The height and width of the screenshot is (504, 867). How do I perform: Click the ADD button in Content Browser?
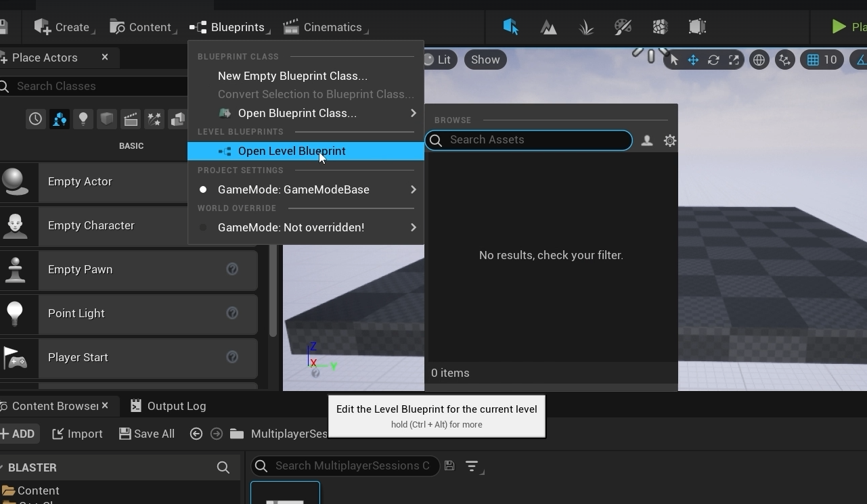[18, 434]
